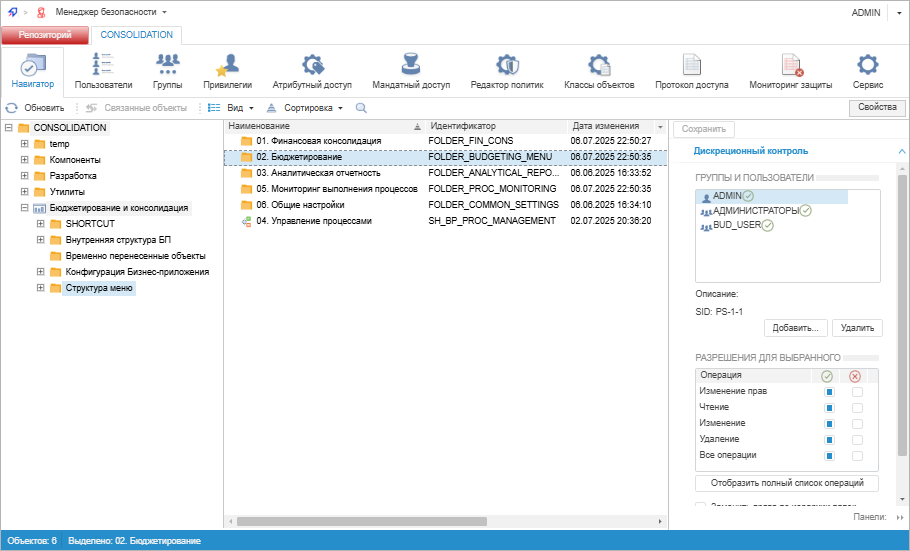Open the Access protocol document icon
910x551 pixels.
tap(692, 64)
